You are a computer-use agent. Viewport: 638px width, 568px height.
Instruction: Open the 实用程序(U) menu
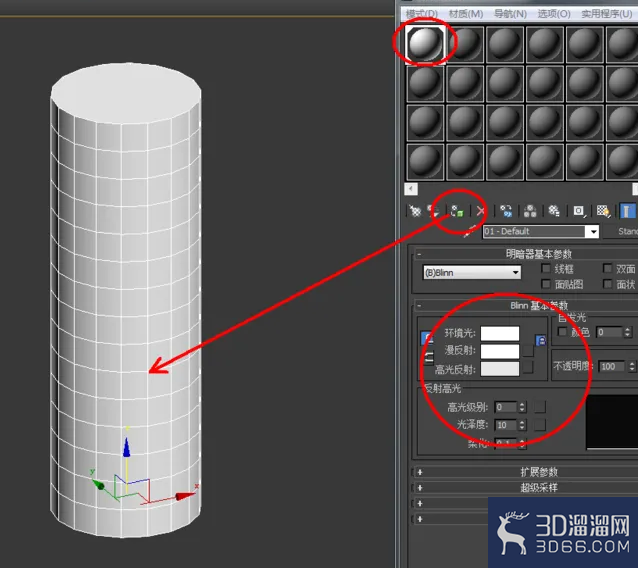tap(607, 14)
